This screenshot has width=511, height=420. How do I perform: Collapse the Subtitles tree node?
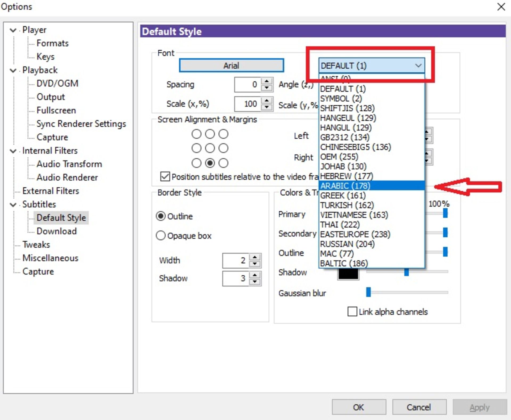pos(13,205)
